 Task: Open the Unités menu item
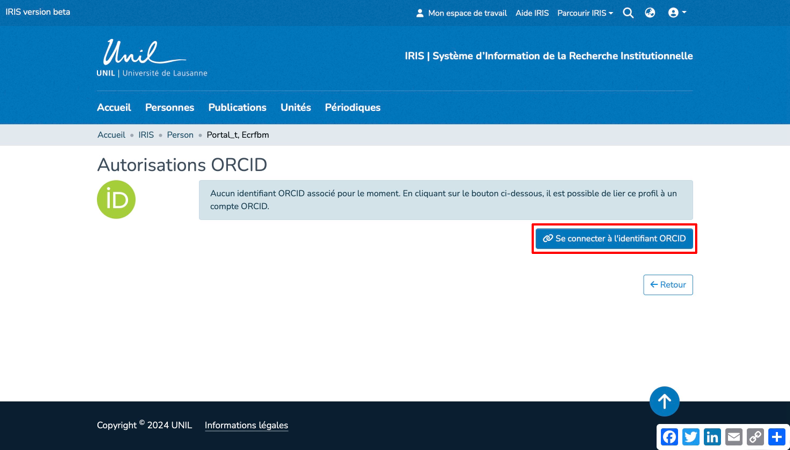295,107
